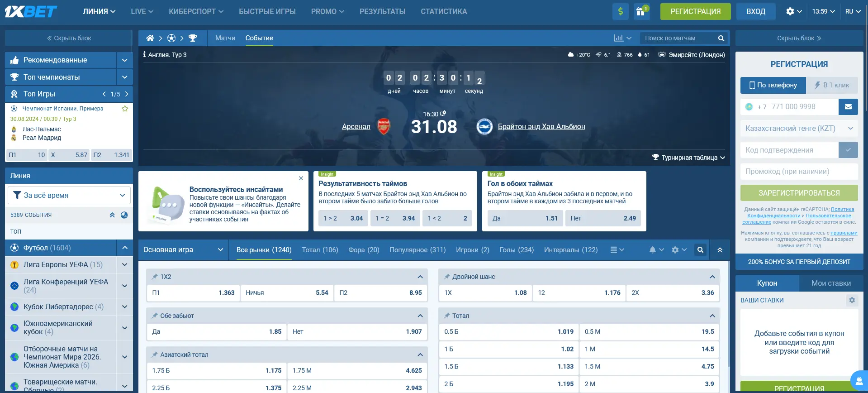Go to home icon in breadcrumb

[150, 38]
